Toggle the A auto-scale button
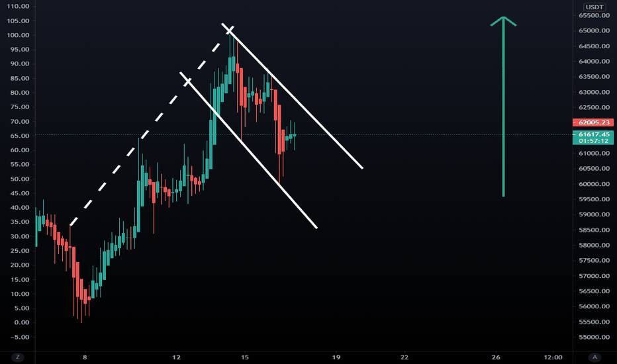 tap(594, 357)
